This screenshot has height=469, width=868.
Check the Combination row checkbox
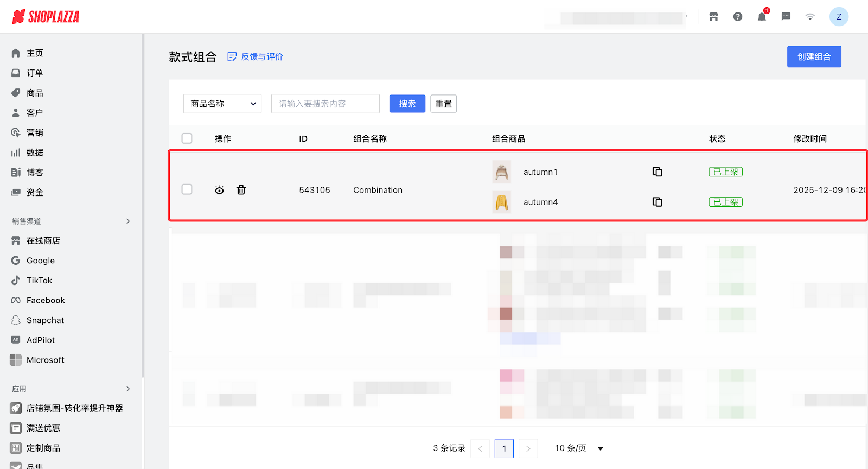coord(187,189)
